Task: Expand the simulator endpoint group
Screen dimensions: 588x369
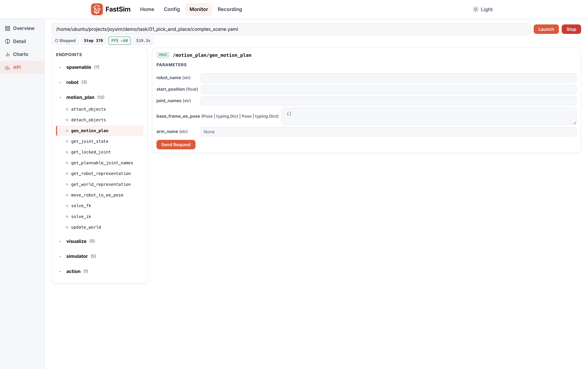Action: [100, 256]
